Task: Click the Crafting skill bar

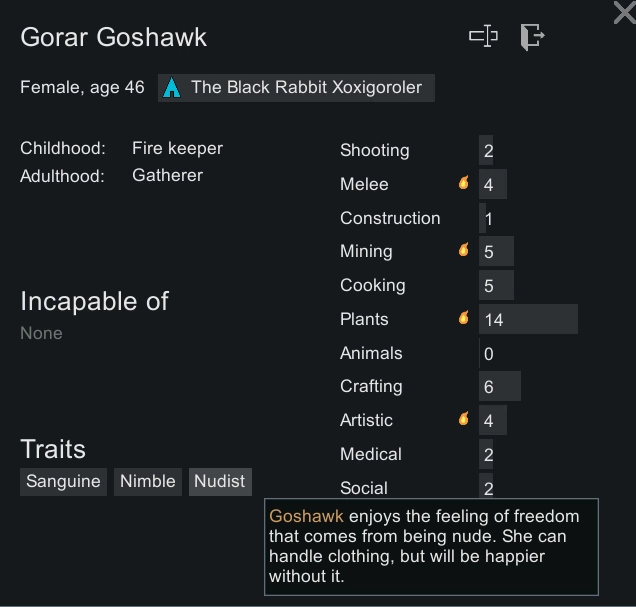Action: (x=499, y=387)
